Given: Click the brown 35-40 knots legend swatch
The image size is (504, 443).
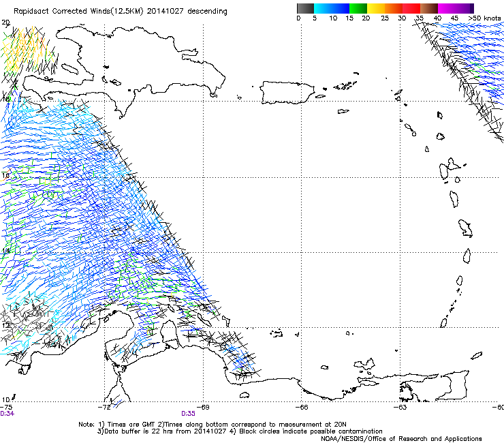Looking at the screenshot, I should pyautogui.click(x=429, y=8).
